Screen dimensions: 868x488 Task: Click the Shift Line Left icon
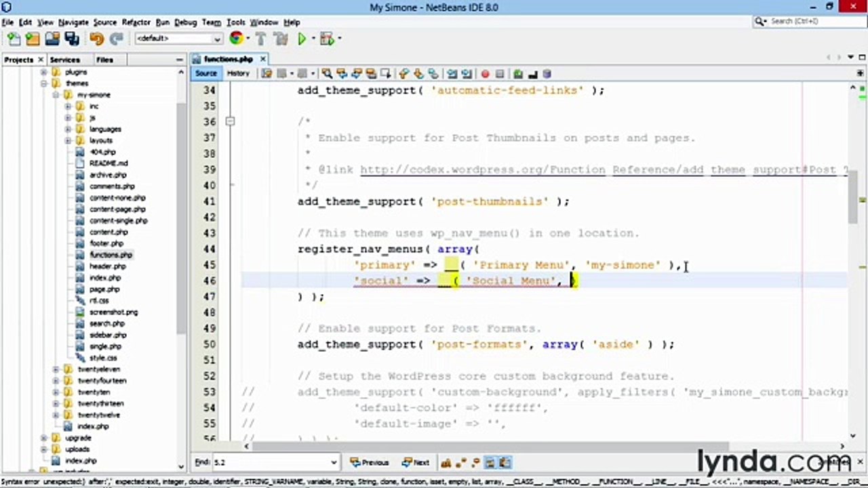(452, 73)
